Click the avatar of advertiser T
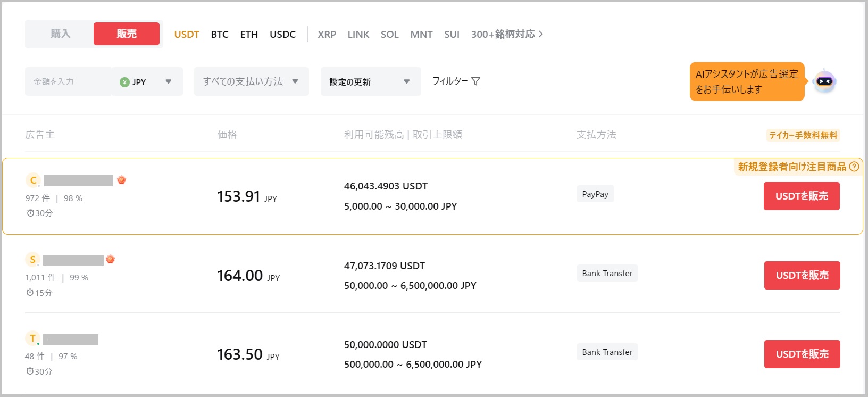The width and height of the screenshot is (868, 397). 32,338
